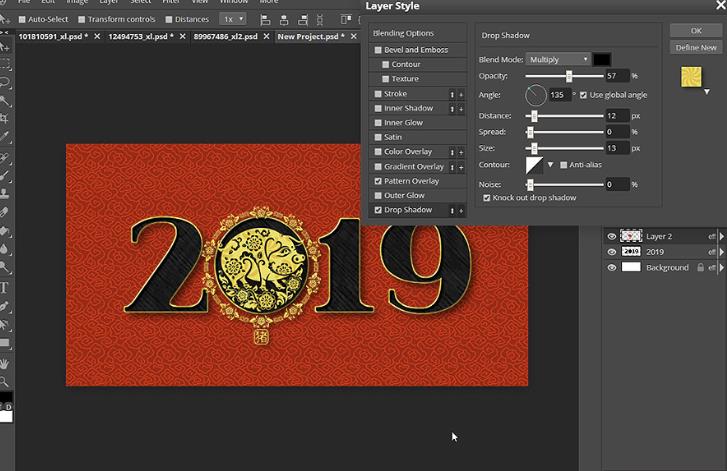Uncheck the Drop Shadow effect checkbox
Image resolution: width=727 pixels, height=471 pixels.
click(378, 210)
